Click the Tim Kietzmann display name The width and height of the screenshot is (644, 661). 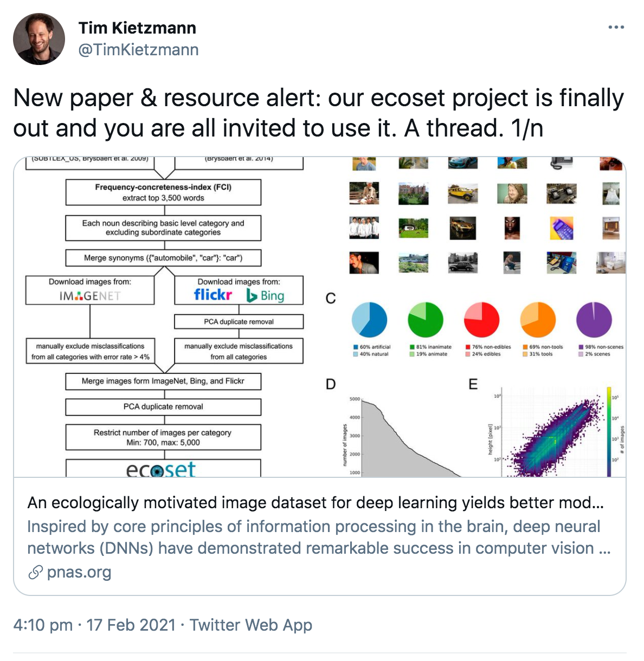click(x=138, y=28)
